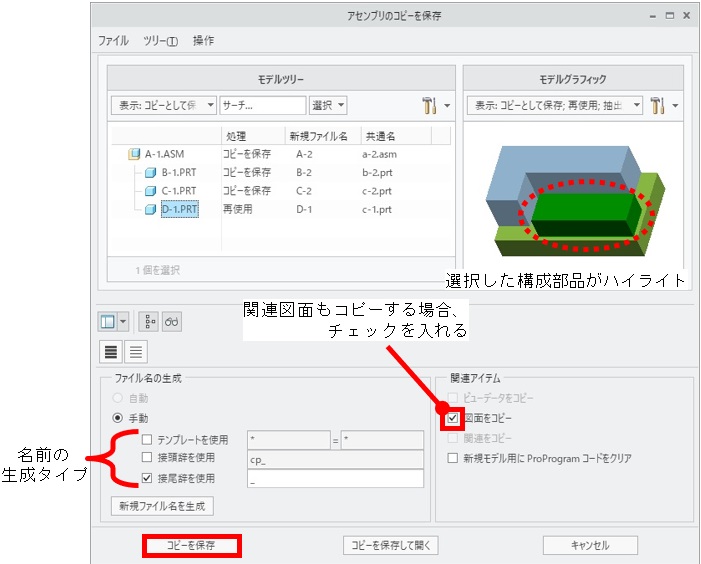Open the 操作 menu
Screen dimensions: 701x564
coord(203,41)
